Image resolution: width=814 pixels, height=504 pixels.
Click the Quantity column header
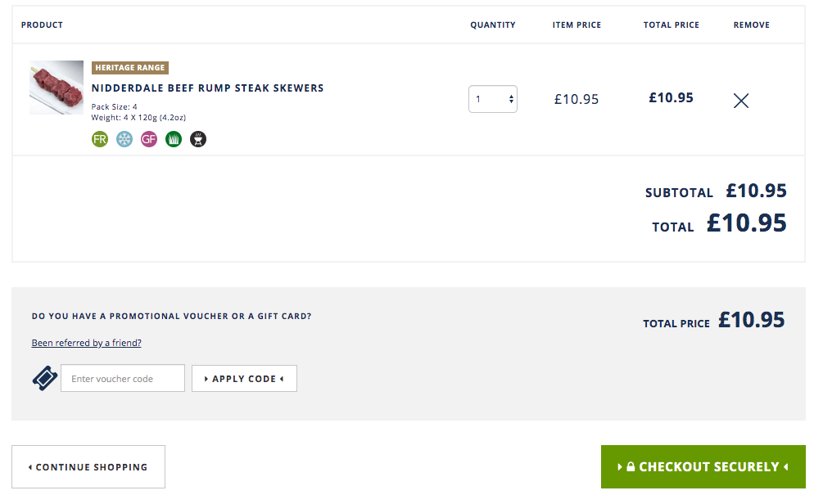pyautogui.click(x=493, y=25)
